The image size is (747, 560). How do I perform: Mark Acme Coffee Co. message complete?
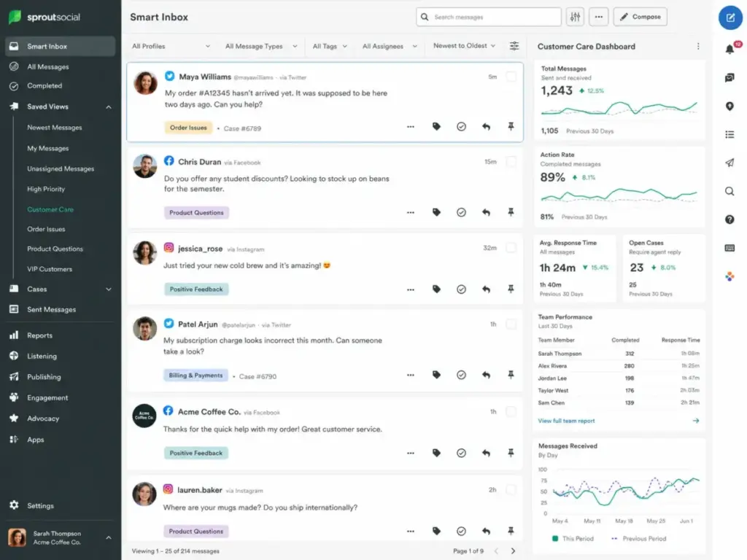click(x=461, y=453)
